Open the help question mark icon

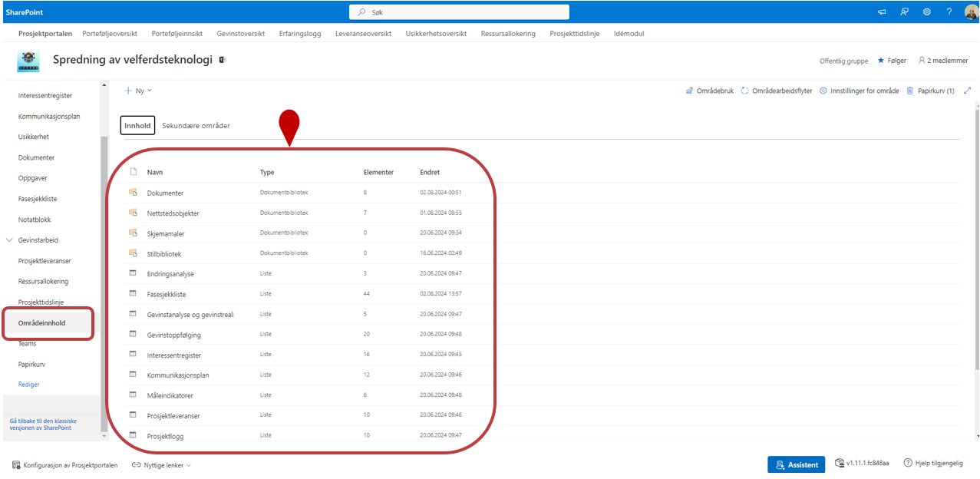[x=949, y=12]
